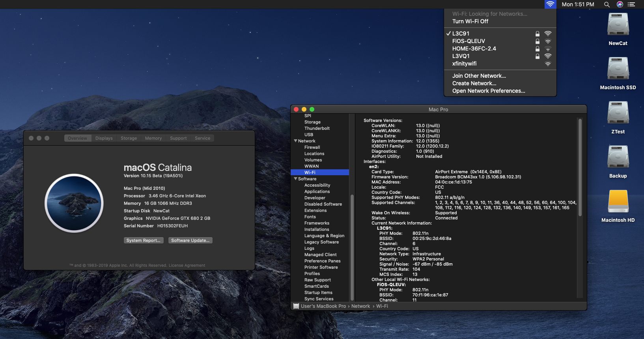Select the Backup drive icon

point(618,158)
